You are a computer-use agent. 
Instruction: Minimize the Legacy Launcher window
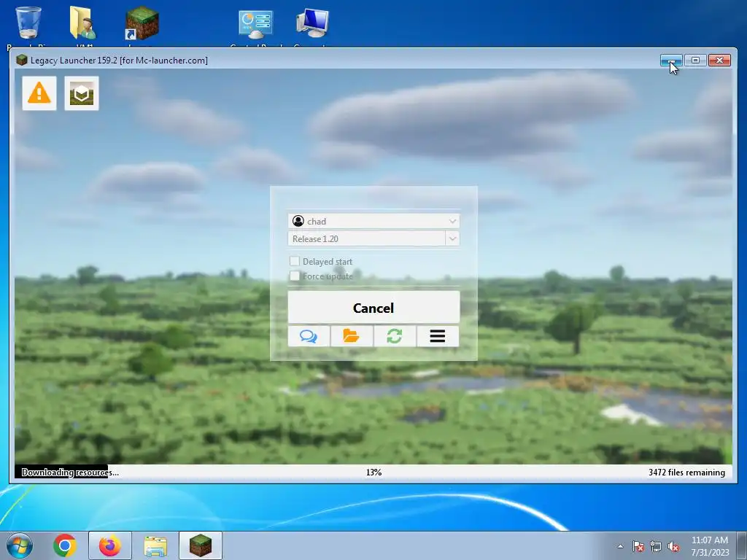pos(671,60)
